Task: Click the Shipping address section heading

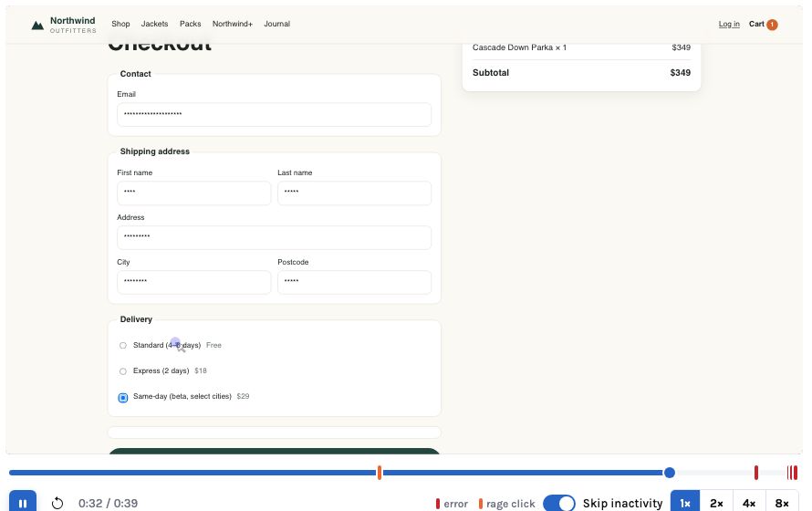Action: (x=155, y=151)
